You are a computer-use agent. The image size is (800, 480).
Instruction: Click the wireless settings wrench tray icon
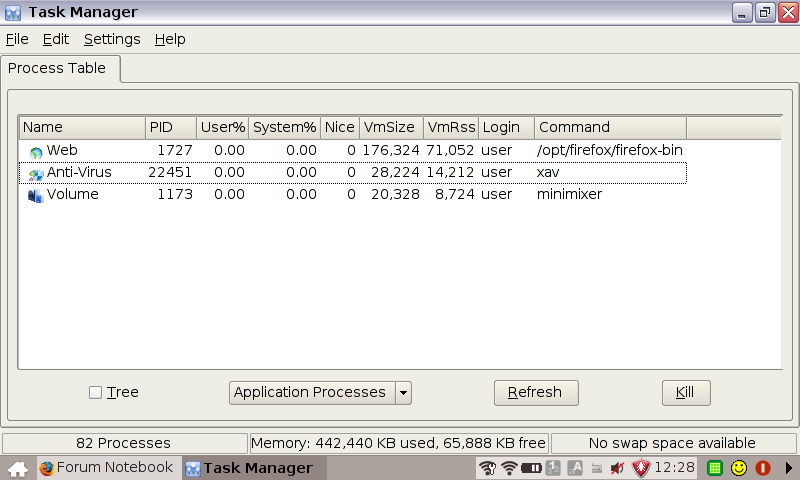[488, 468]
